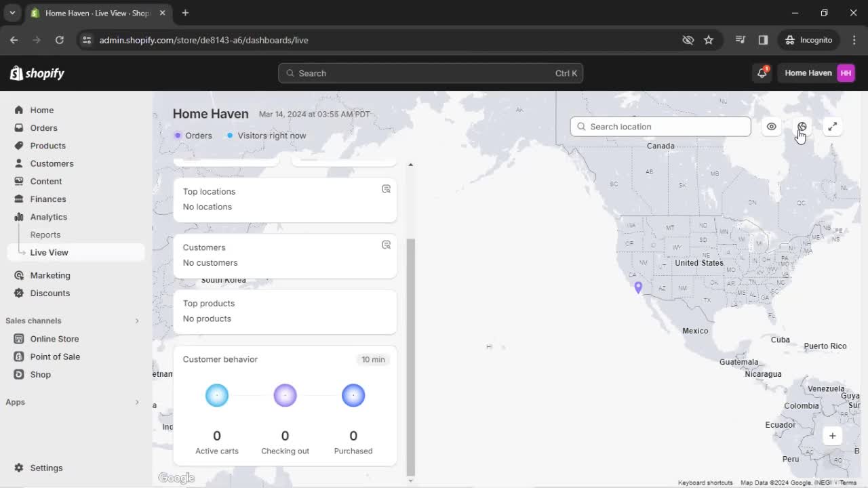Open Discounts in sidebar

(50, 293)
